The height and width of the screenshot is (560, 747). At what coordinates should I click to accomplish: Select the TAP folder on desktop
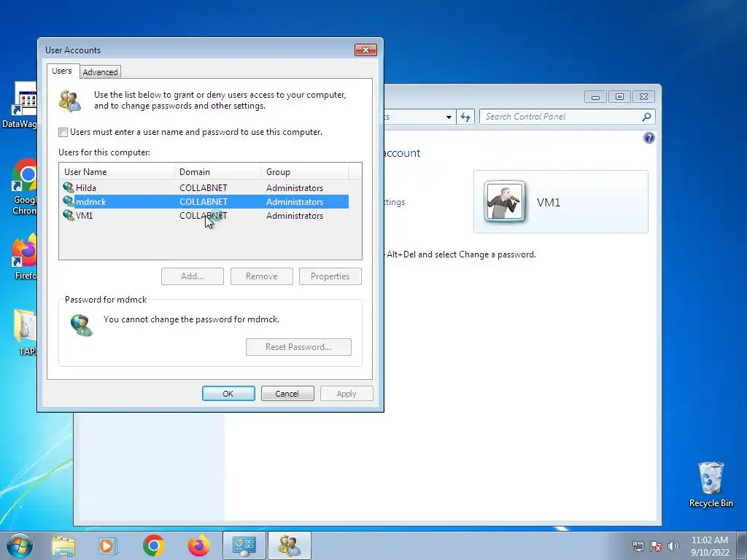tap(26, 332)
